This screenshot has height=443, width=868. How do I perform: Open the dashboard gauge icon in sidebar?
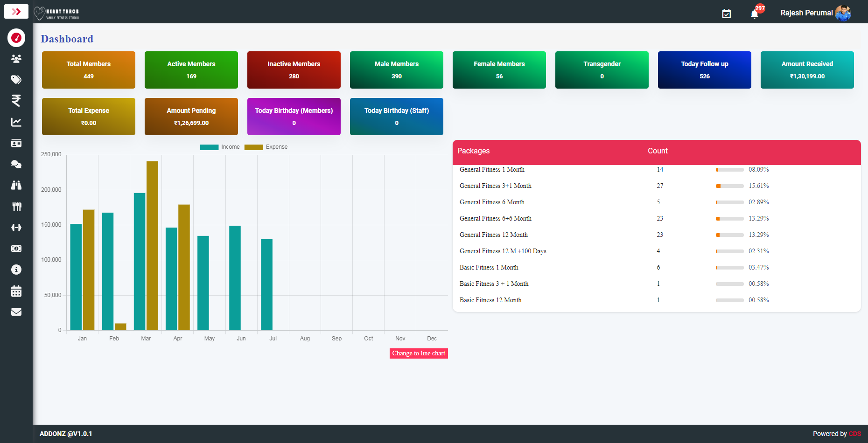[x=16, y=38]
